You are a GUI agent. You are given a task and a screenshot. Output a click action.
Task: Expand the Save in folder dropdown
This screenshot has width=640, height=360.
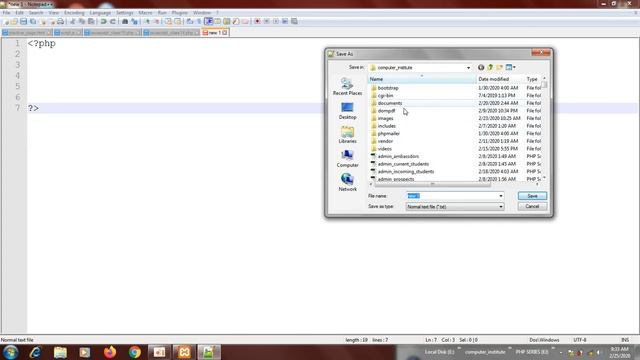point(468,68)
